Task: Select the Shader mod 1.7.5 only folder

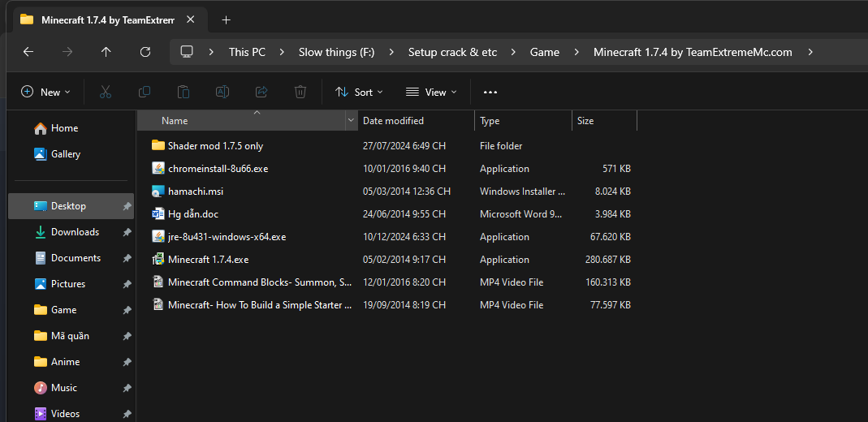Action: 215,146
